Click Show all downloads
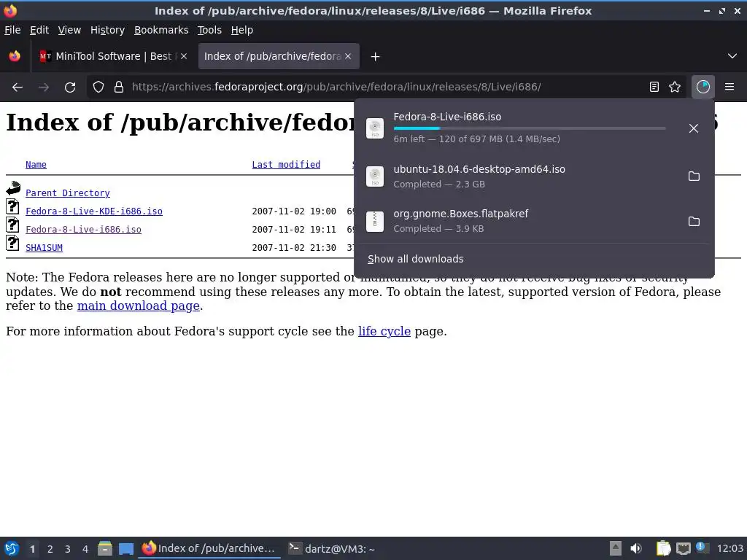The height and width of the screenshot is (560, 747). 415,259
